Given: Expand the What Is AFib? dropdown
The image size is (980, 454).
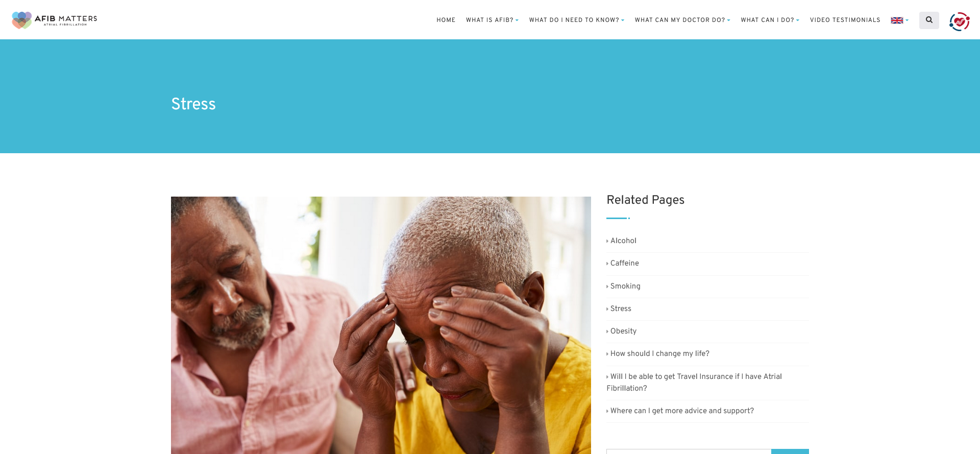Looking at the screenshot, I should [x=492, y=20].
